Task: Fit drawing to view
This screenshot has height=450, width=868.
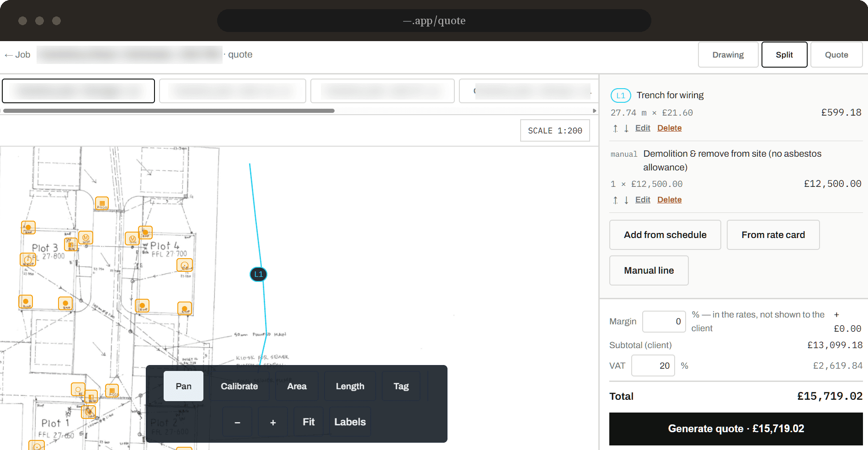Action: point(309,422)
